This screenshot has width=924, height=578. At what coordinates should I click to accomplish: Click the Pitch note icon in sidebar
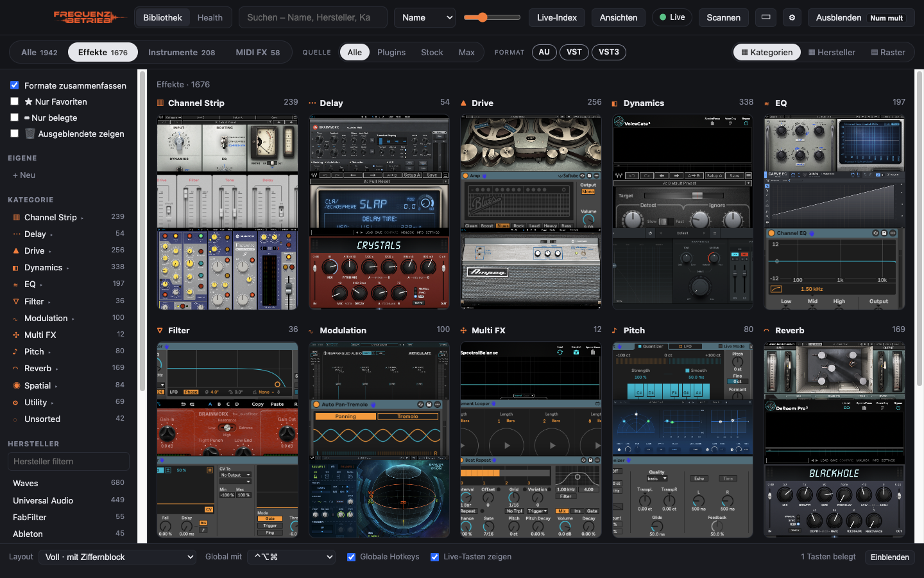[x=16, y=352]
